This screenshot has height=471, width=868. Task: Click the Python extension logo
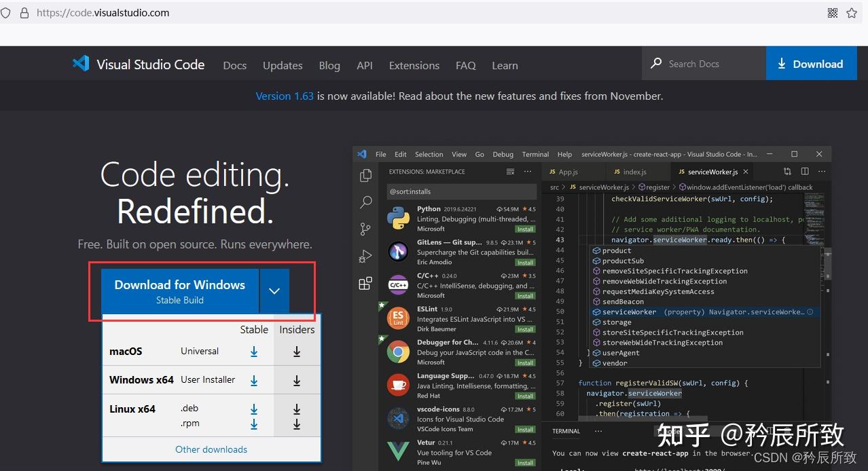[x=397, y=217]
